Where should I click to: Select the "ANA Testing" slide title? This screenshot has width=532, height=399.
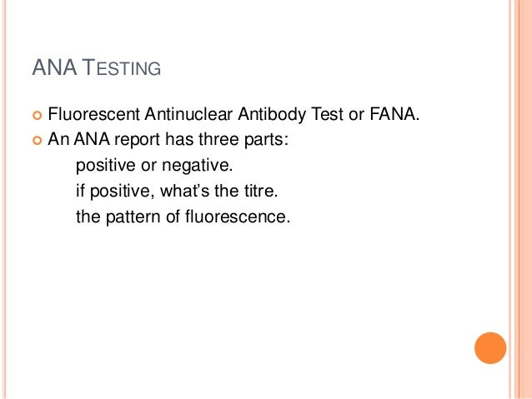pyautogui.click(x=97, y=67)
